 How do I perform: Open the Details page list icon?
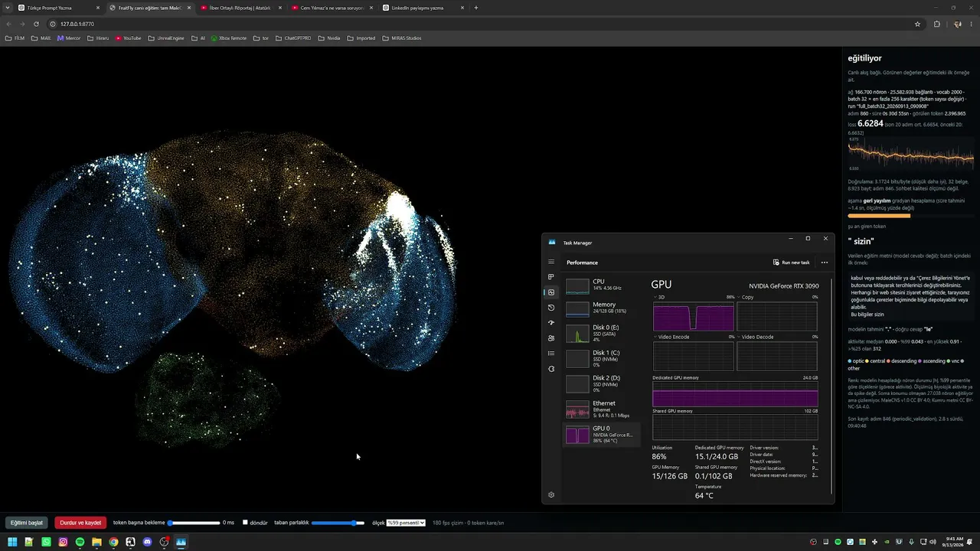[x=551, y=354]
